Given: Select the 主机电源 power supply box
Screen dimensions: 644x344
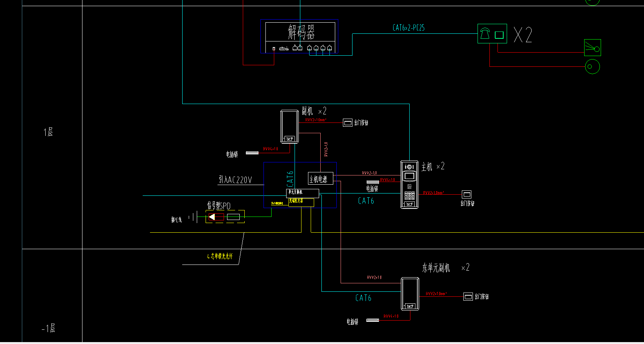Looking at the screenshot, I should click(321, 179).
